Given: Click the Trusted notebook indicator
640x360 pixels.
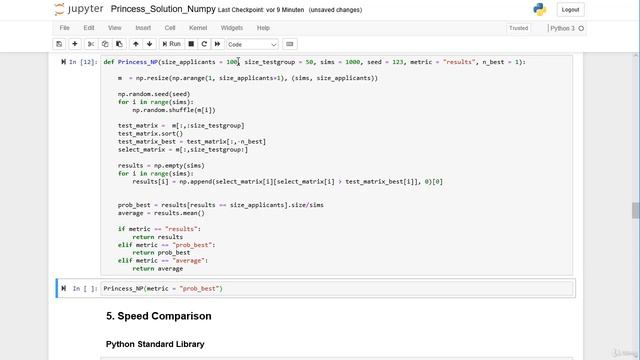Looking at the screenshot, I should [x=518, y=28].
